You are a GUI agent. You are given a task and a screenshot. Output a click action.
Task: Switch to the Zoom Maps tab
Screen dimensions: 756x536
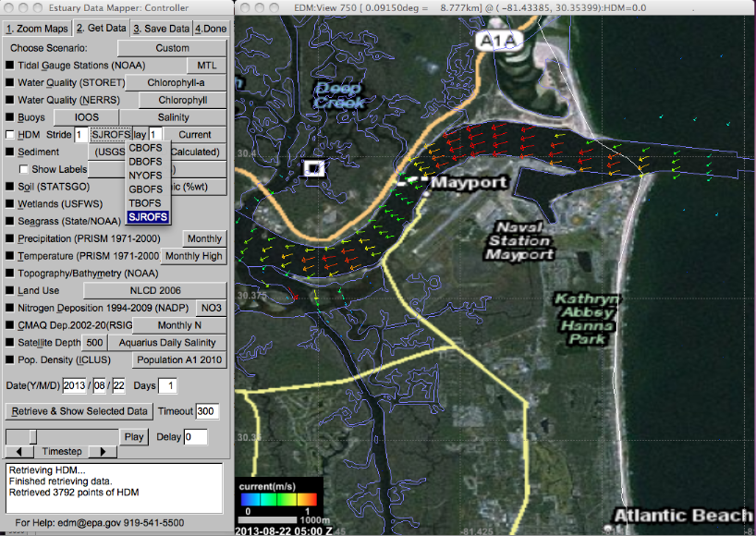[x=35, y=29]
